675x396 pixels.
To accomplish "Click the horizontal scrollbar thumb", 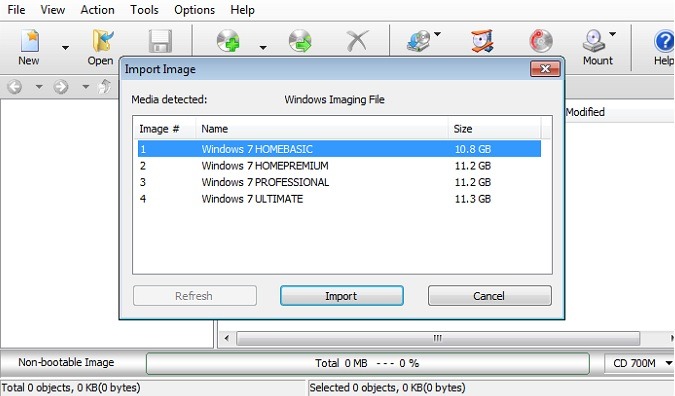I will coord(438,338).
